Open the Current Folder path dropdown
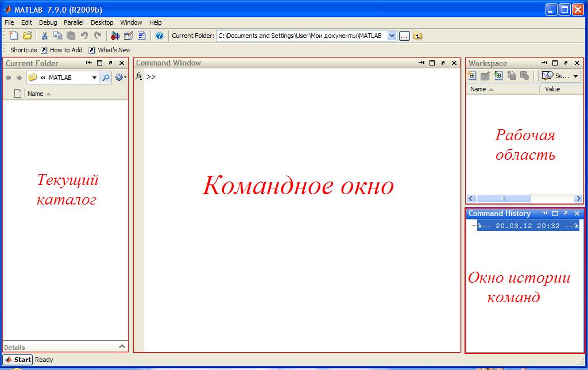This screenshot has height=370, width=588. [x=392, y=36]
